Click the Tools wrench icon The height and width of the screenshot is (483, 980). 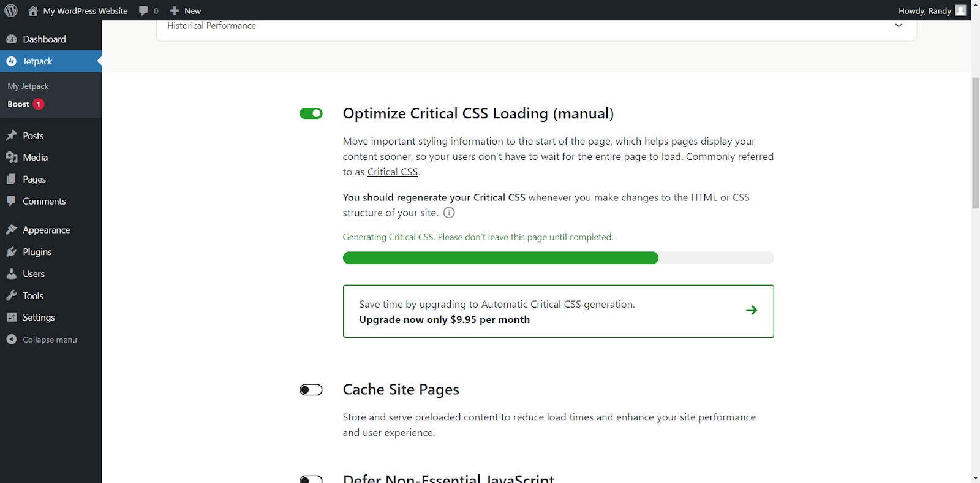click(12, 295)
